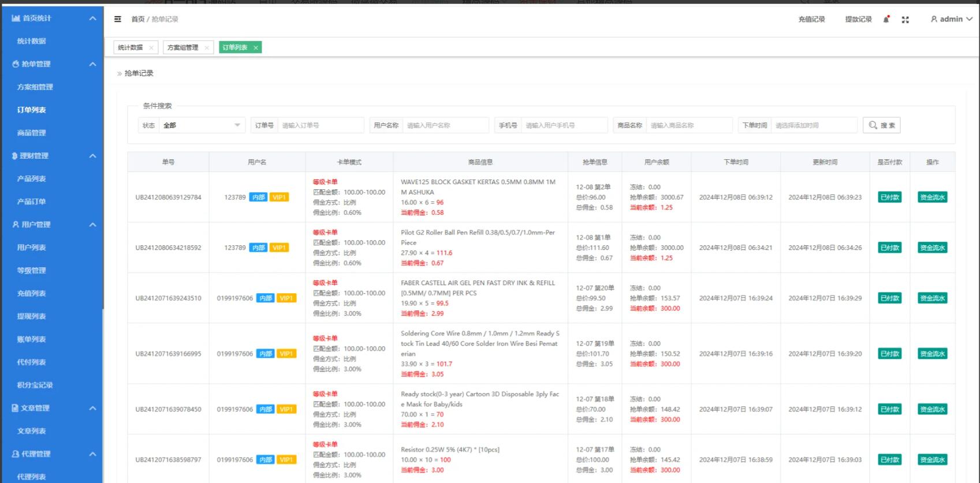Screen dimensions: 980x483
Task: Collapse the 抢单管理 sidebar section
Action: (x=92, y=64)
